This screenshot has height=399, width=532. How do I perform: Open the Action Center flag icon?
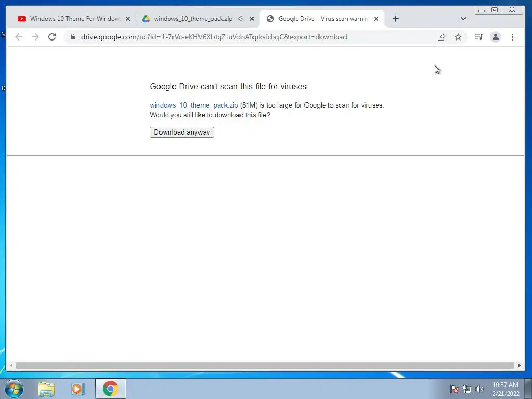455,389
